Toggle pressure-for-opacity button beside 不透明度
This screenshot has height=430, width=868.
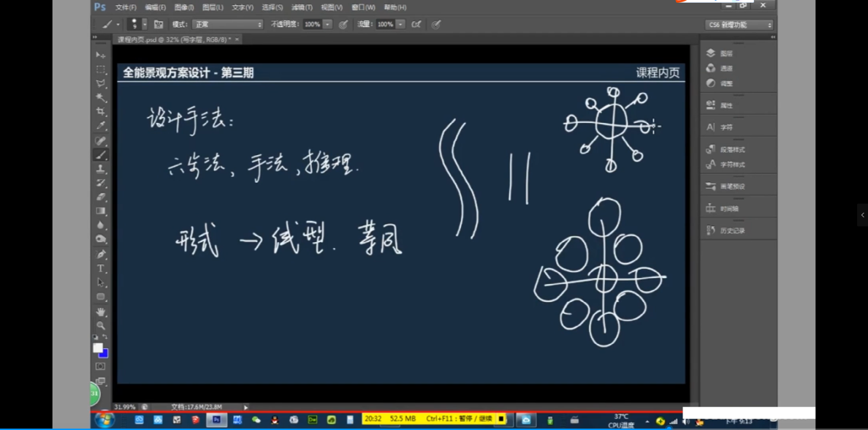(343, 24)
